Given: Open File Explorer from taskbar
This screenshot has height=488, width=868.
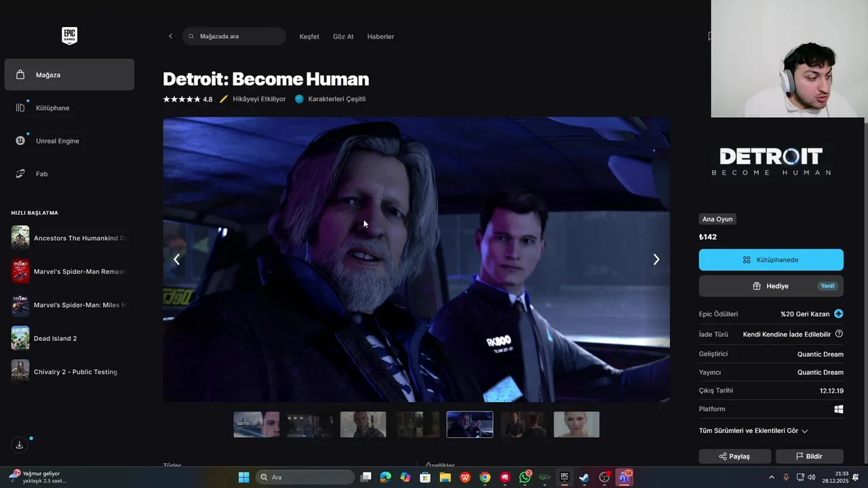Looking at the screenshot, I should (446, 477).
